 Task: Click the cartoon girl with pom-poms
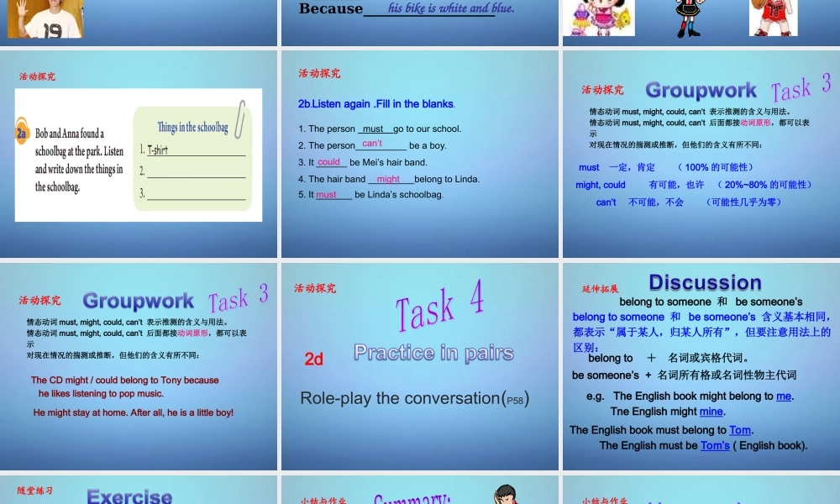[598, 18]
